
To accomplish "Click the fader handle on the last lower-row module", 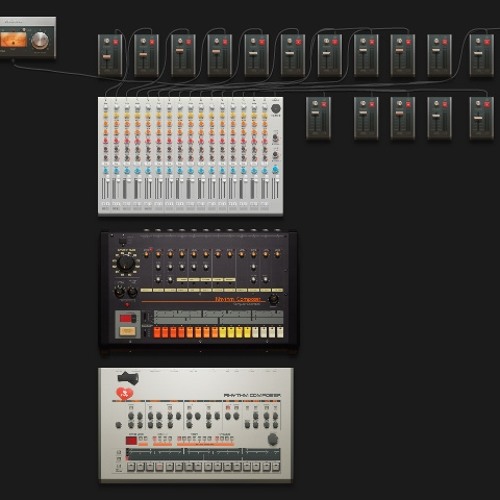I will tap(478, 118).
